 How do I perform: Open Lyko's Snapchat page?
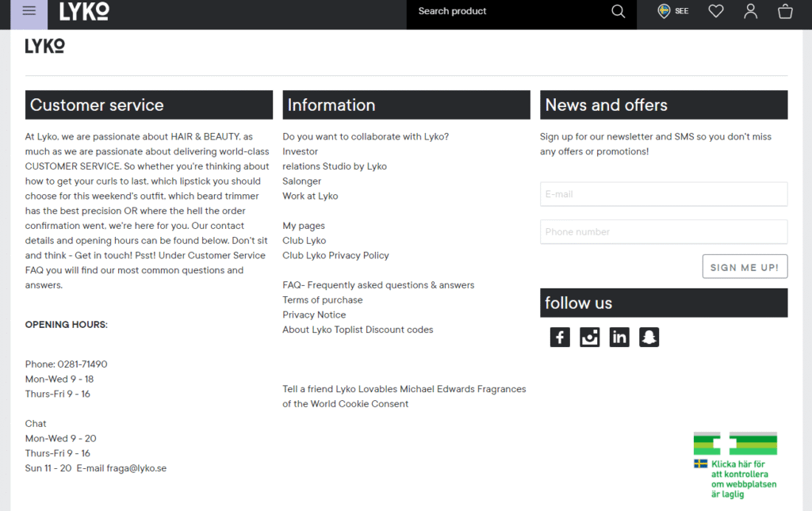(x=649, y=337)
